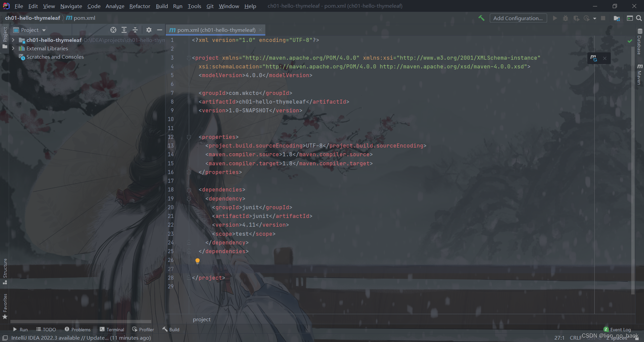Screen dimensions: 644x342
Task: Open the TODO tool window
Action: pos(46,330)
